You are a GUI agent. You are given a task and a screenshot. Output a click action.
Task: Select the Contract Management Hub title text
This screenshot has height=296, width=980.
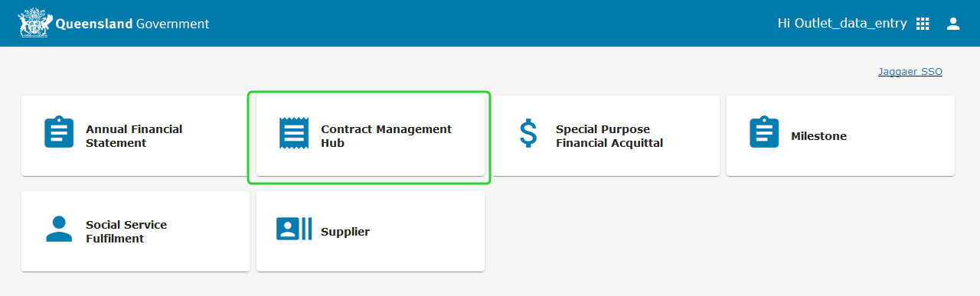tap(386, 136)
